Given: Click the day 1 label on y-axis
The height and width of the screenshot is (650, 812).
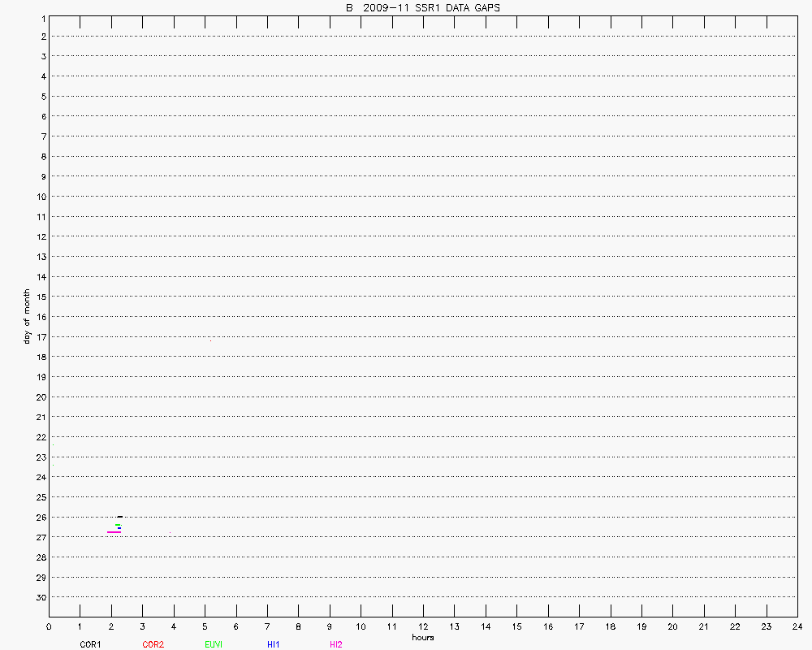Looking at the screenshot, I should pos(41,17).
